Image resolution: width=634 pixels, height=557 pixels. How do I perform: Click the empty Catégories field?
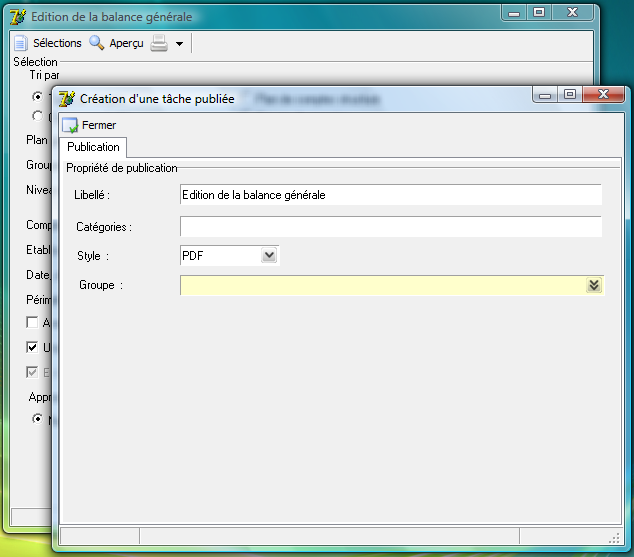(391, 226)
